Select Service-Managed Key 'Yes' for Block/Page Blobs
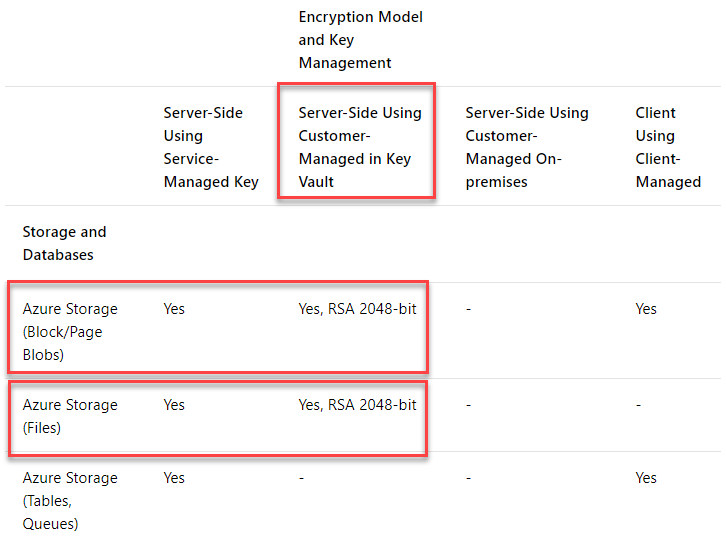Viewport: 726px width, 543px height. (x=174, y=309)
